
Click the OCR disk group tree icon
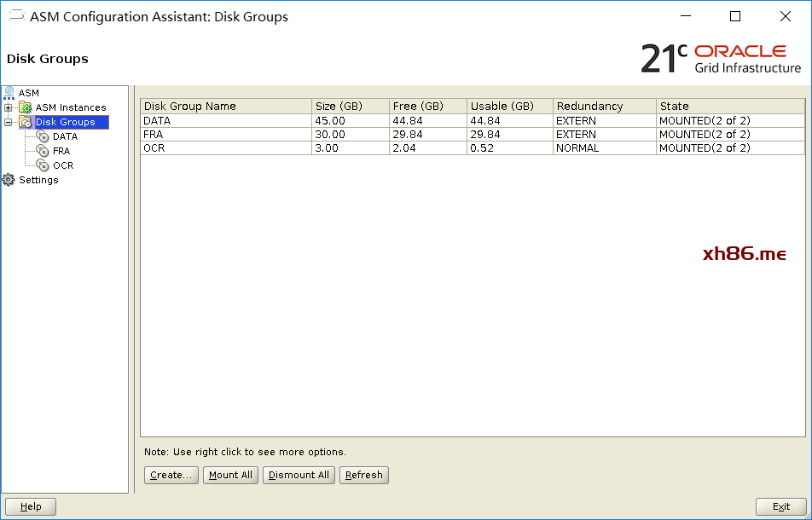[43, 165]
